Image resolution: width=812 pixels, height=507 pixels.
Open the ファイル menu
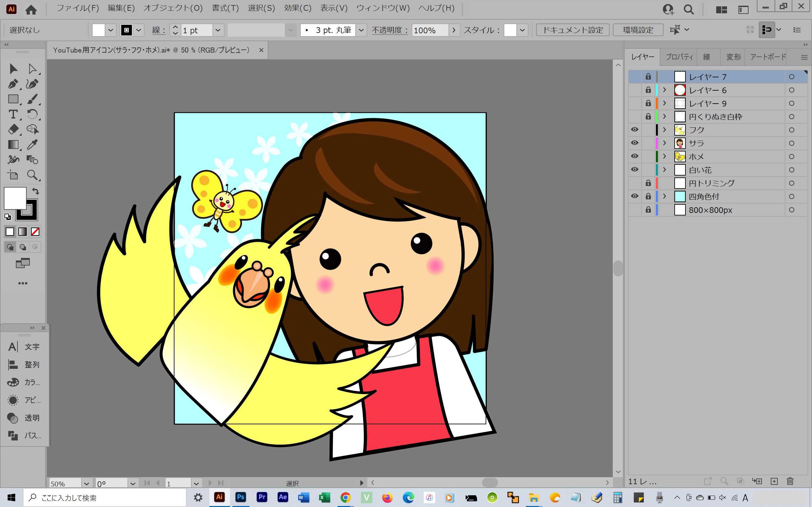[77, 8]
